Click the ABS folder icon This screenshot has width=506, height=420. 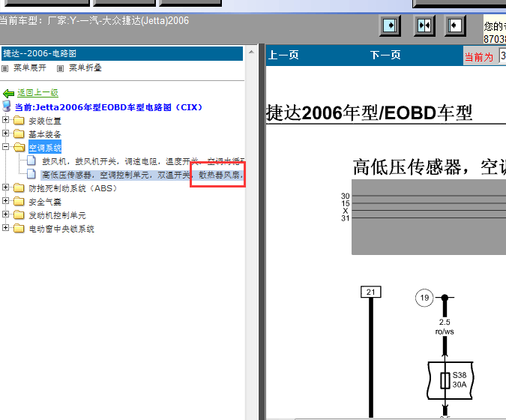pyautogui.click(x=19, y=187)
